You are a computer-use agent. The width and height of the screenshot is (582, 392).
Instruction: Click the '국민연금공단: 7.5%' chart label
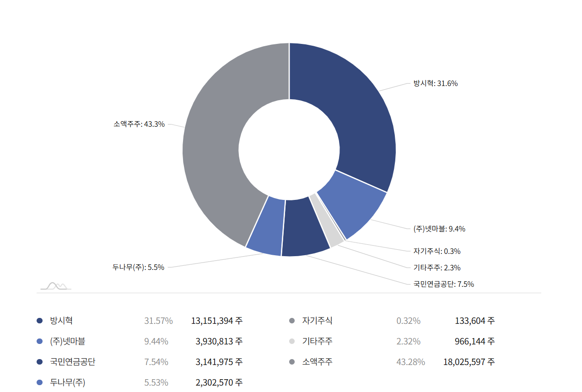tap(443, 284)
